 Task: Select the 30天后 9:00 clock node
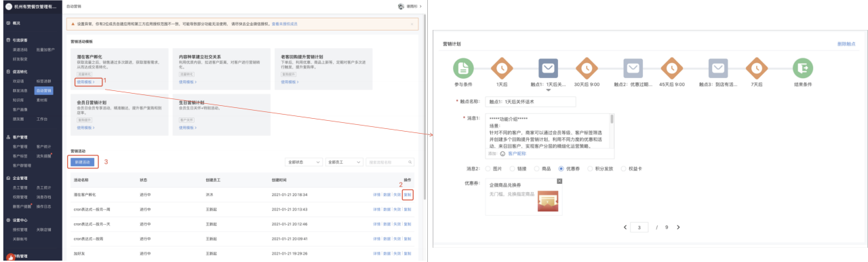587,67
